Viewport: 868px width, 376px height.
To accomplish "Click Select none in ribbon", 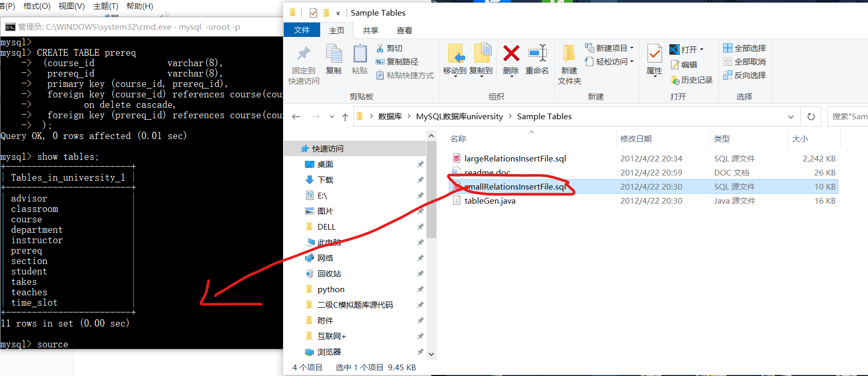I will [744, 61].
